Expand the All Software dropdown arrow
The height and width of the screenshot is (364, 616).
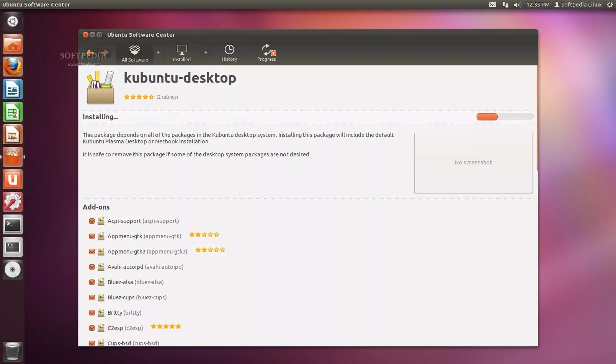coord(158,53)
